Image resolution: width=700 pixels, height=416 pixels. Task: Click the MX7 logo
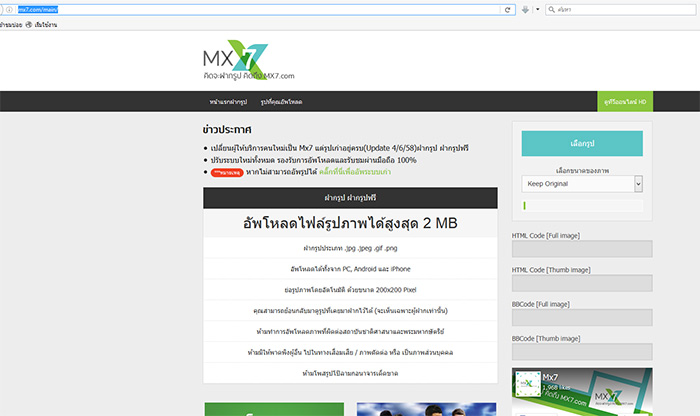click(249, 60)
